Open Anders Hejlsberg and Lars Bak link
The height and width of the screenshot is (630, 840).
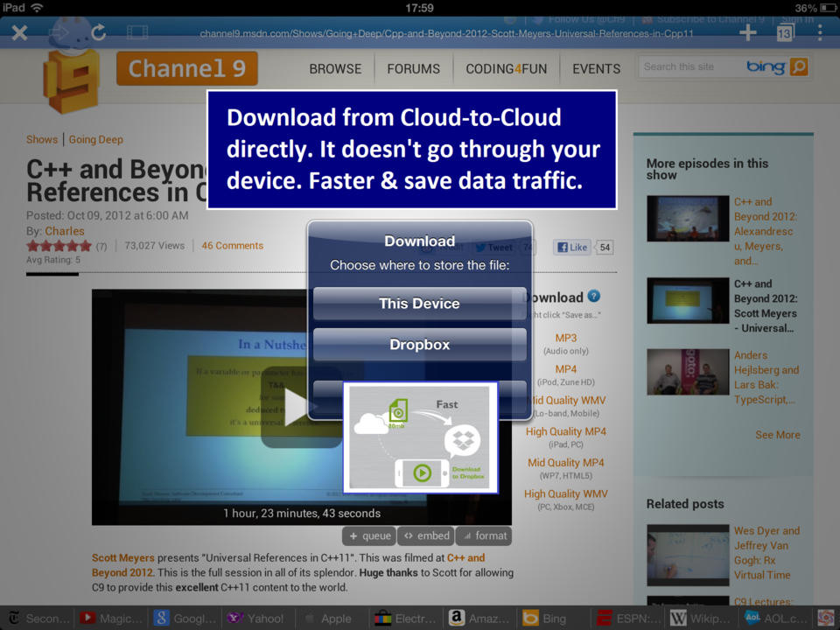click(766, 377)
